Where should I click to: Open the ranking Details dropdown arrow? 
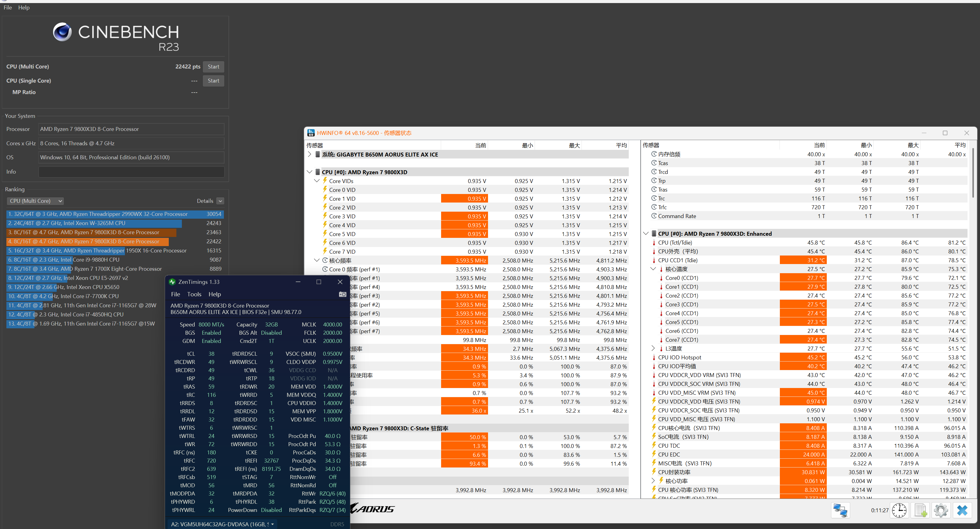click(x=220, y=201)
